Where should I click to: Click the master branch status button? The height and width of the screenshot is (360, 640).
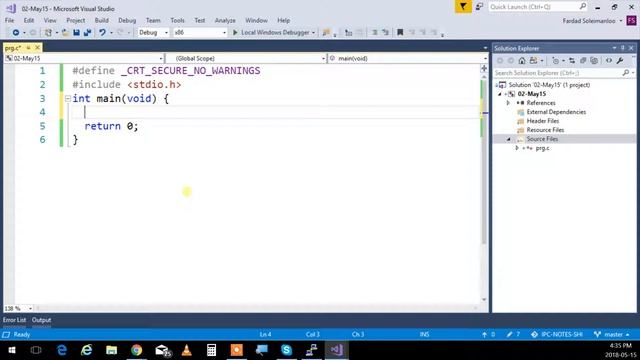(x=611, y=334)
